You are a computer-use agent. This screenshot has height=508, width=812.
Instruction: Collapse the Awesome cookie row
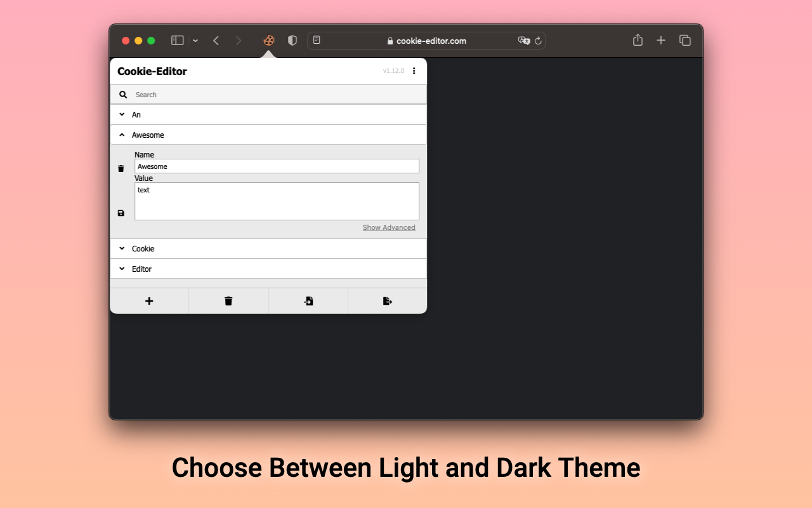268,135
